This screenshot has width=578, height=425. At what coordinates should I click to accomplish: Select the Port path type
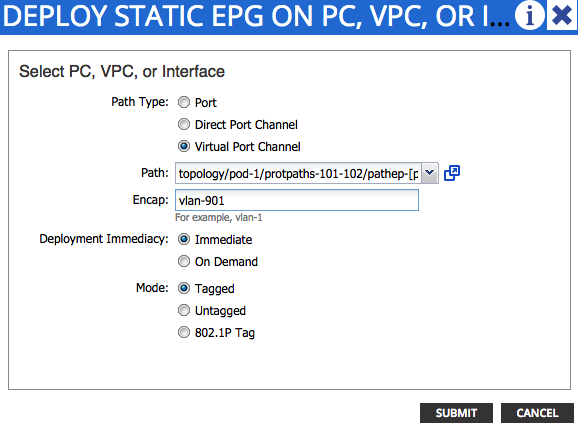[184, 102]
